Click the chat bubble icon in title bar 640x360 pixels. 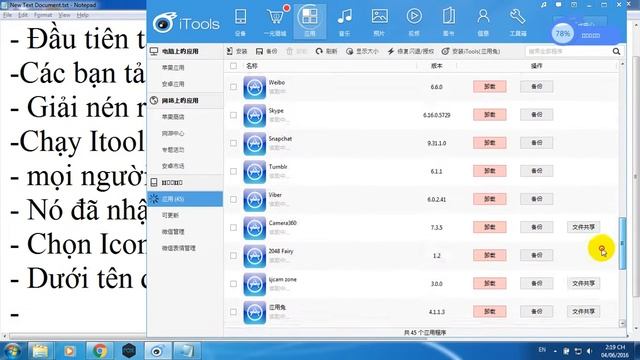pyautogui.click(x=558, y=4)
